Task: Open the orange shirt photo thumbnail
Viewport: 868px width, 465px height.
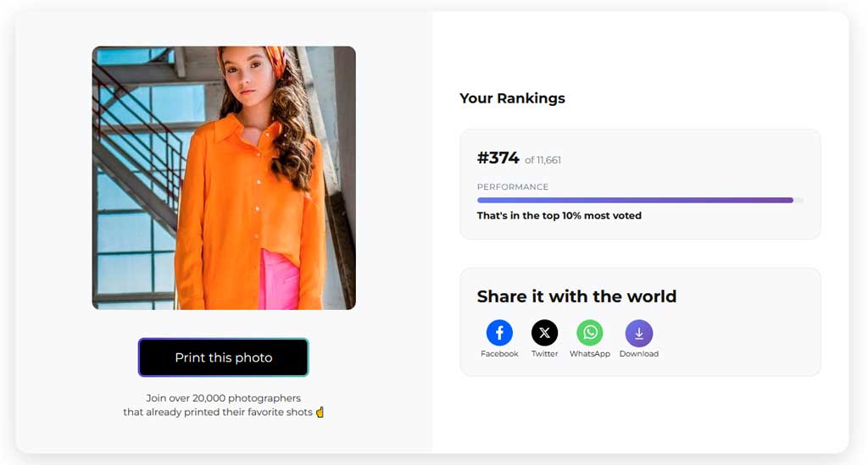Action: click(224, 178)
